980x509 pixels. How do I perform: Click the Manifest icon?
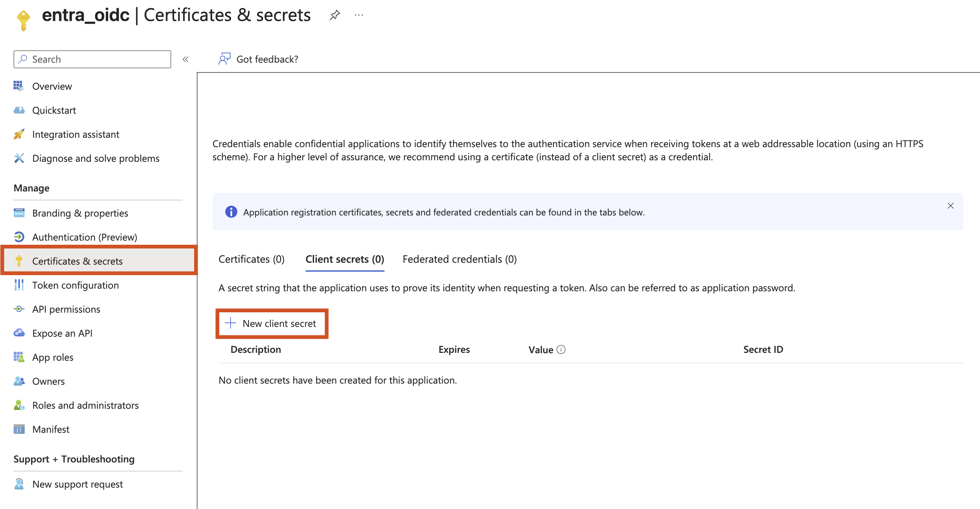19,429
